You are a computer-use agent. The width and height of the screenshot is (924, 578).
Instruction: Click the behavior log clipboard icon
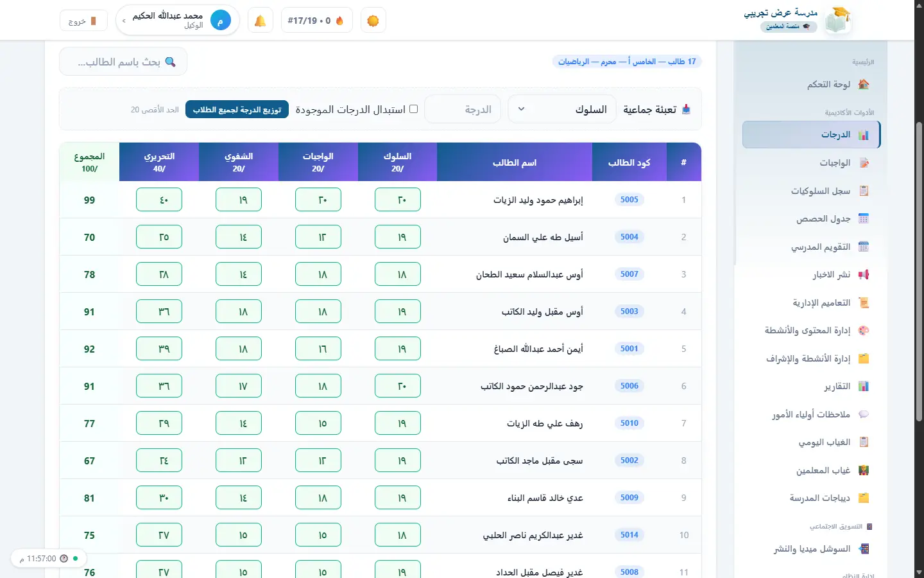864,191
